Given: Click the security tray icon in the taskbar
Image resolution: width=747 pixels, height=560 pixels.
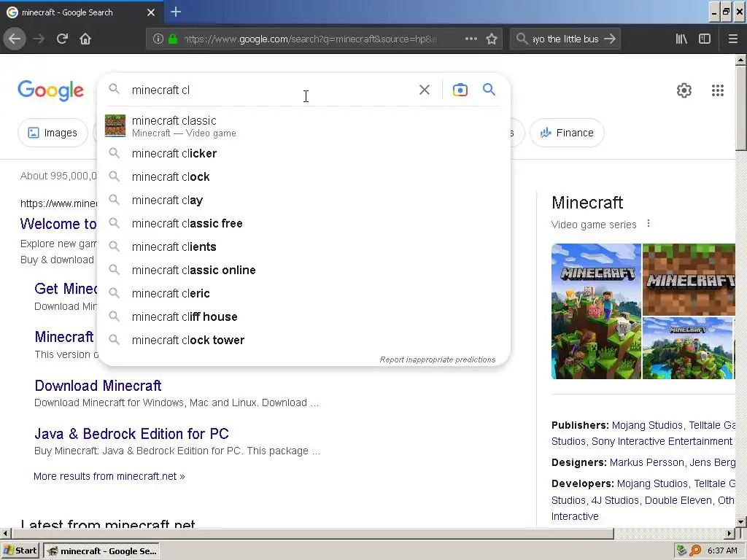Looking at the screenshot, I should [x=681, y=551].
